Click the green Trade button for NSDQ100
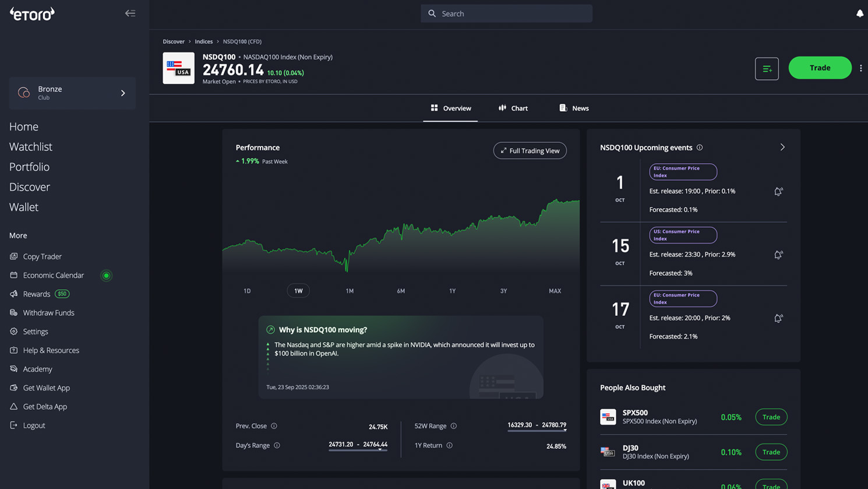Image resolution: width=868 pixels, height=489 pixels. 820,68
